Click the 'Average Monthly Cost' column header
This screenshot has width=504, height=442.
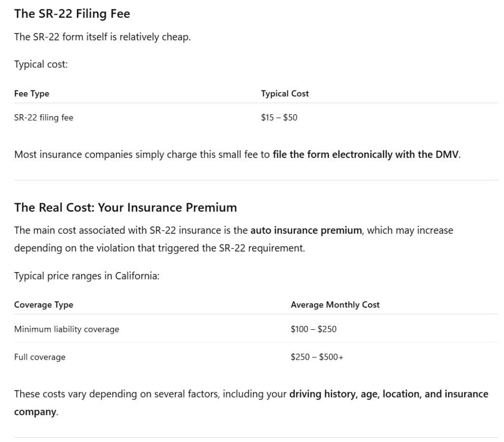click(x=335, y=305)
